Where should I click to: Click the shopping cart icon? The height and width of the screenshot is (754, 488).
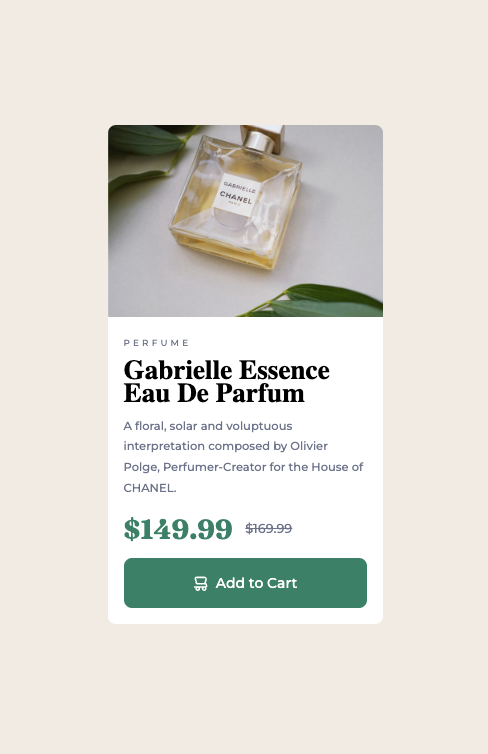[x=200, y=583]
